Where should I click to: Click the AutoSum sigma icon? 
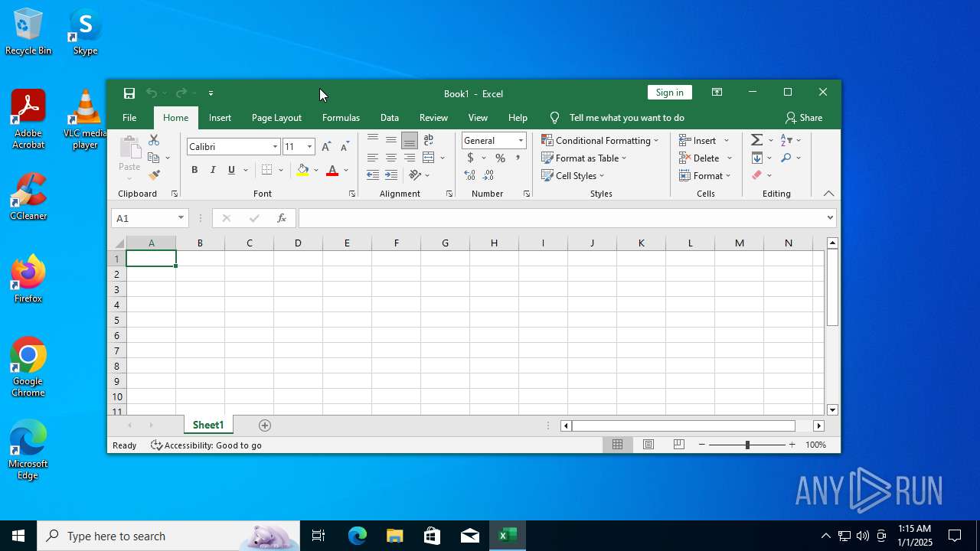coord(756,140)
